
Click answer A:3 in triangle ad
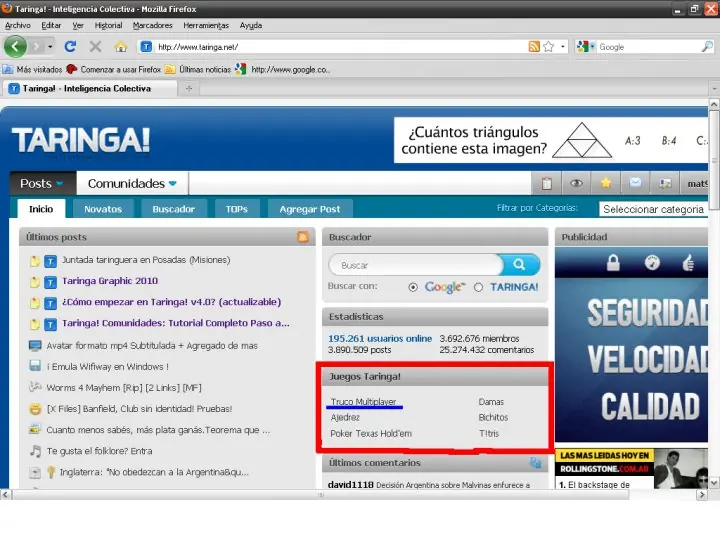pos(633,141)
